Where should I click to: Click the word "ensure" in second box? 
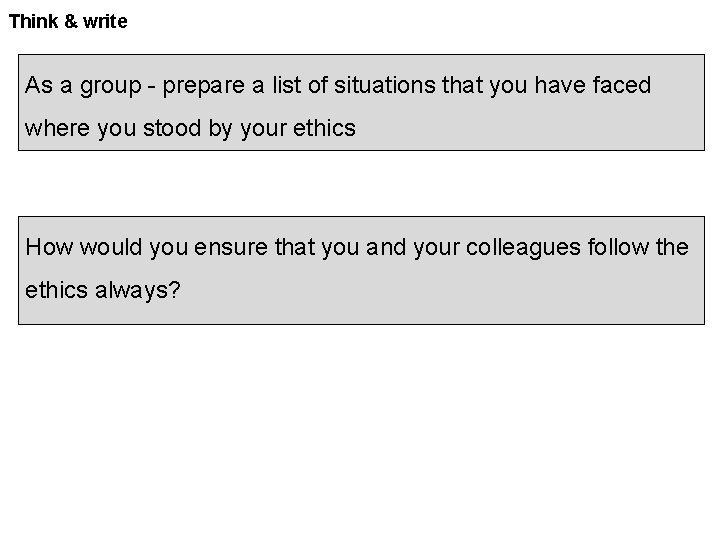244,247
